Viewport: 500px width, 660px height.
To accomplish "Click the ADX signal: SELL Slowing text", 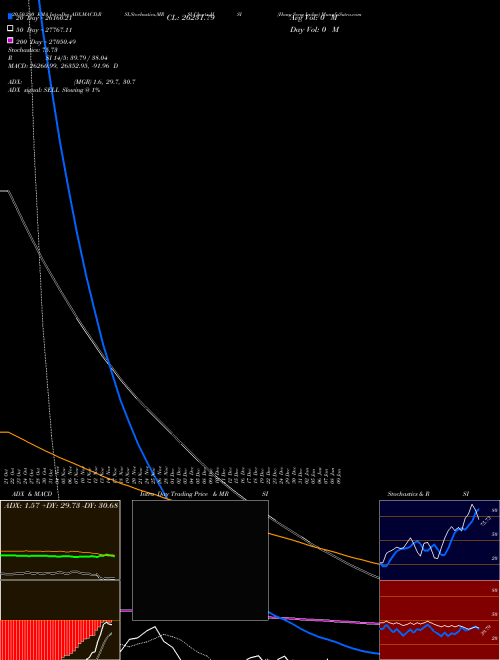I will (x=54, y=90).
